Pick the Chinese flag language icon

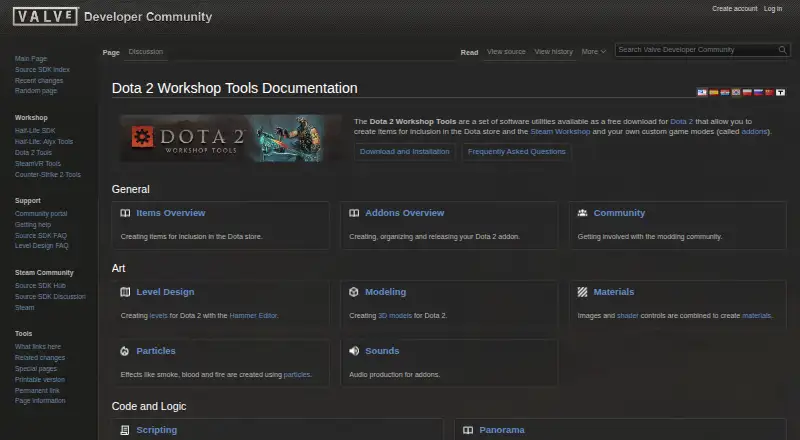click(769, 92)
